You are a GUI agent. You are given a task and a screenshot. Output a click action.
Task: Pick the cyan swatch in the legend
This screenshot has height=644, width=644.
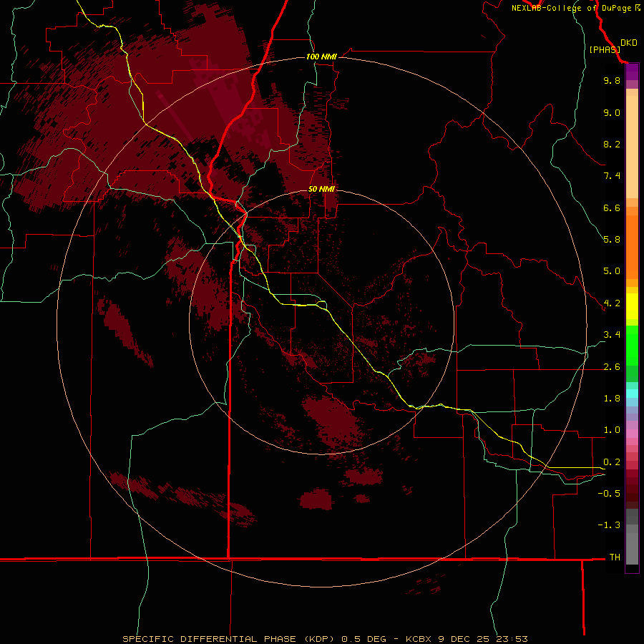coord(632,394)
